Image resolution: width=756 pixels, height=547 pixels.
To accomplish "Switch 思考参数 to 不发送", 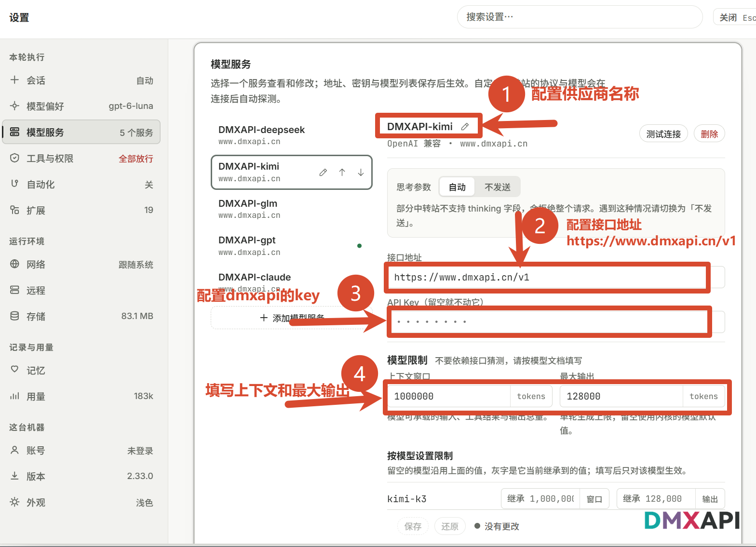I will point(498,187).
